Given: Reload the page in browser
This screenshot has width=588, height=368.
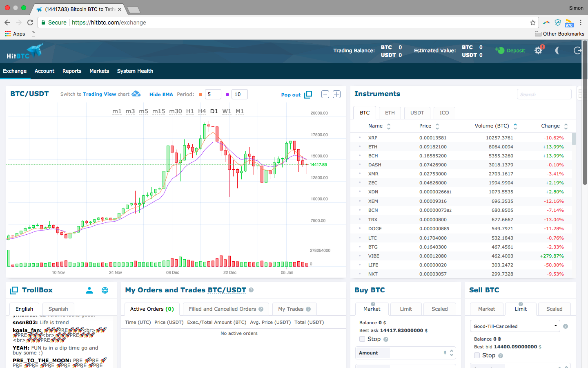Looking at the screenshot, I should click(x=30, y=22).
